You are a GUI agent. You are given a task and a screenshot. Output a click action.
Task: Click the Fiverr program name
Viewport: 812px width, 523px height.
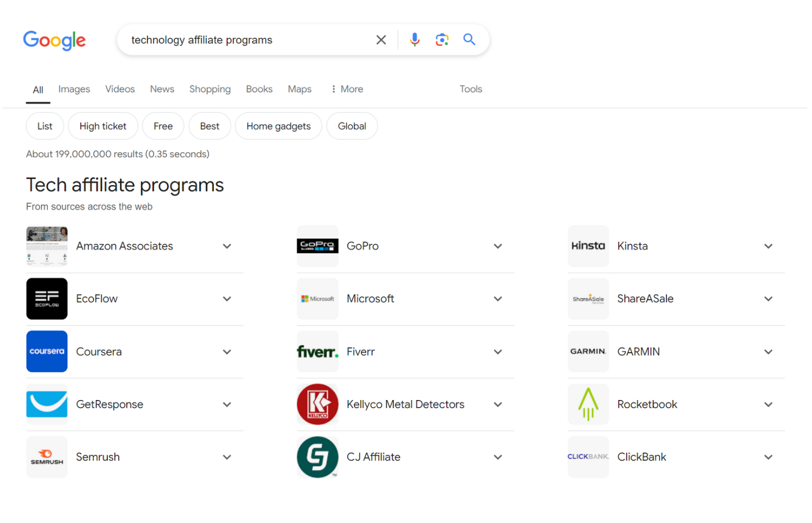pos(361,352)
